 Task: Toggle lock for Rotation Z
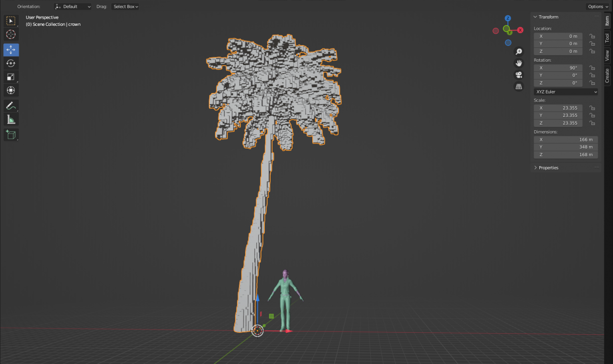pos(592,83)
